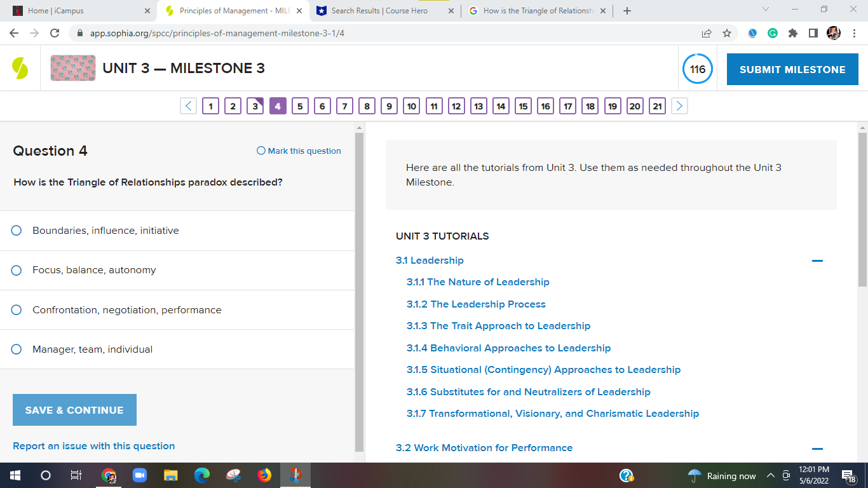Switch to the Home iCampus tab
This screenshot has width=868, height=488.
click(81, 11)
